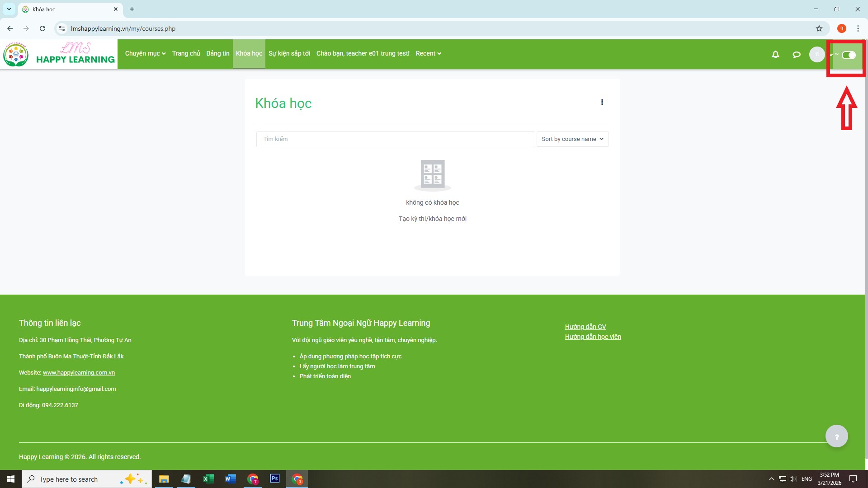
Task: Open the Hướng dẫn GV link
Action: pyautogui.click(x=585, y=327)
